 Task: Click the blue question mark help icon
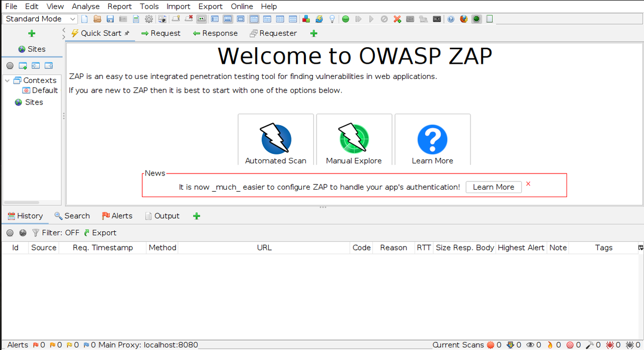451,19
